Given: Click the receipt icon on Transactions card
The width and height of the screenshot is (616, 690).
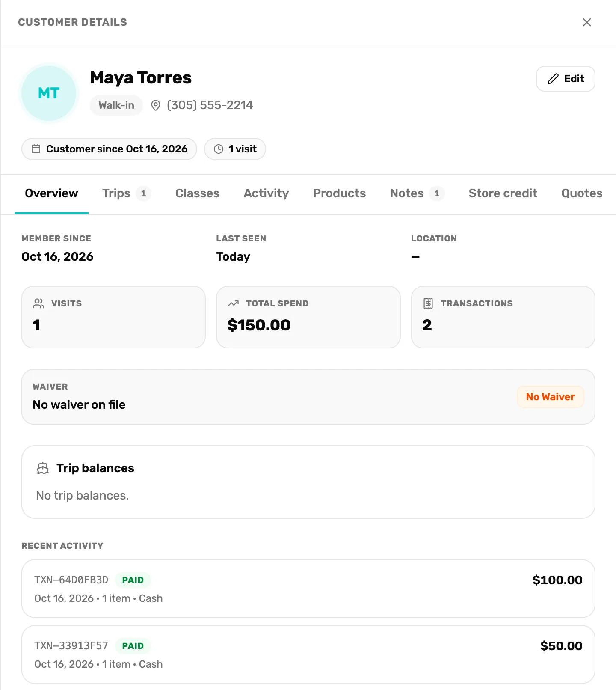Looking at the screenshot, I should 428,303.
